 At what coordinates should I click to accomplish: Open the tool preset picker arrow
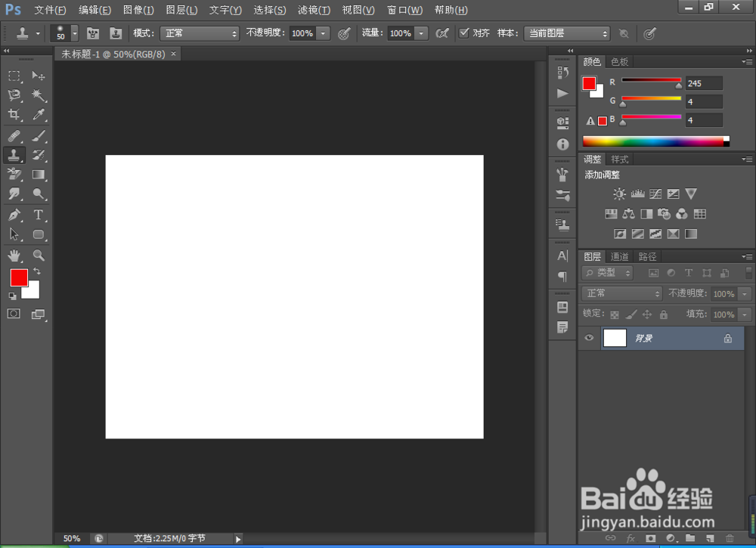tap(38, 33)
